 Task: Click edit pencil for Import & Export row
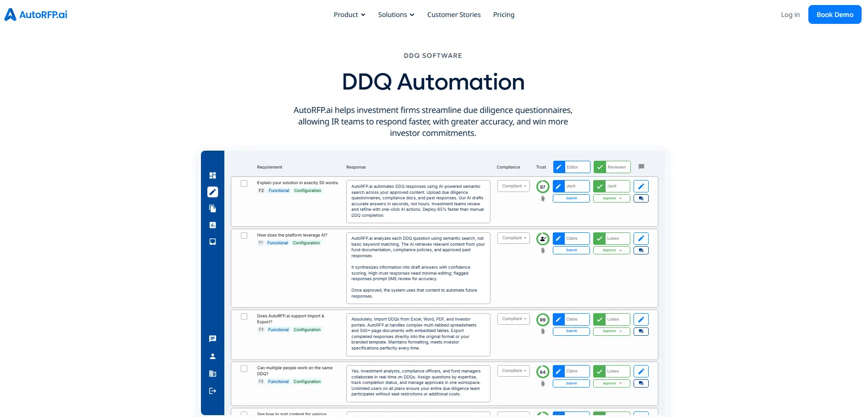[641, 319]
